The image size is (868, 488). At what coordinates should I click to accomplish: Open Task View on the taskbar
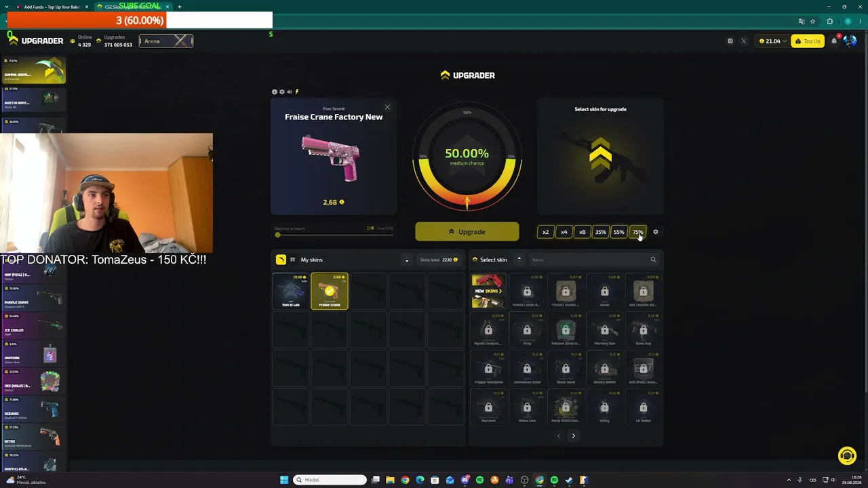[x=375, y=480]
